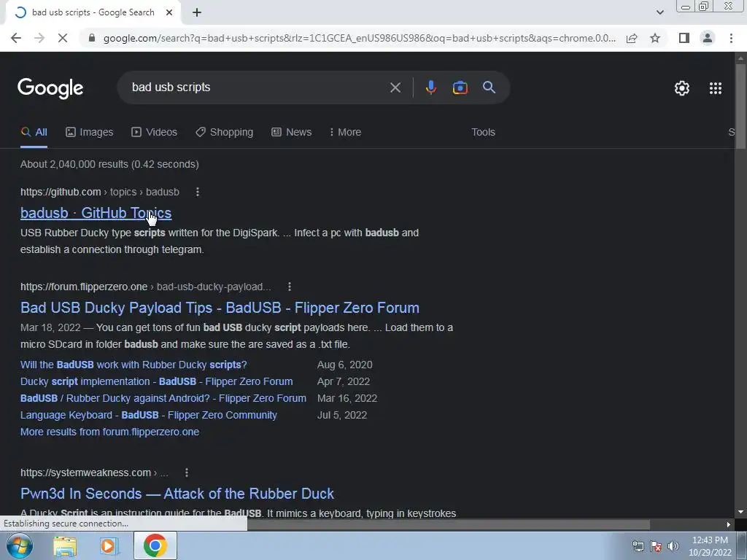Screen dimensions: 747x560
Task: Open Windows Media Player from the taskbar
Action: pos(109,546)
